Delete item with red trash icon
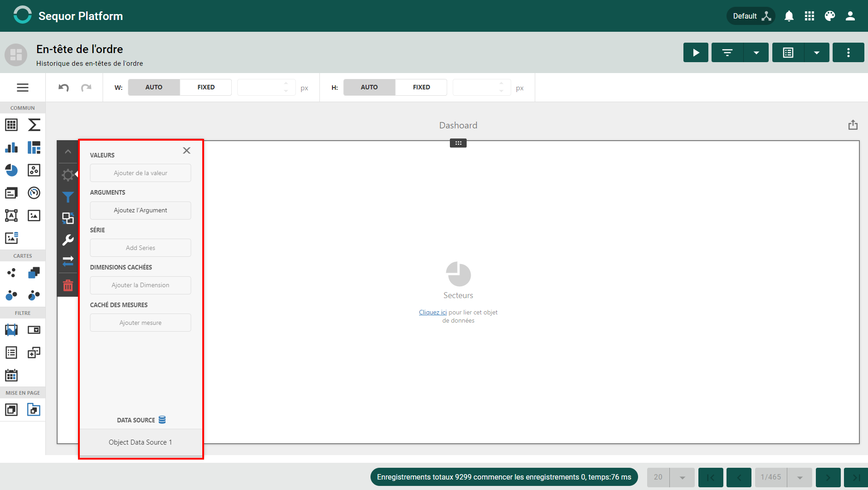 pyautogui.click(x=68, y=285)
